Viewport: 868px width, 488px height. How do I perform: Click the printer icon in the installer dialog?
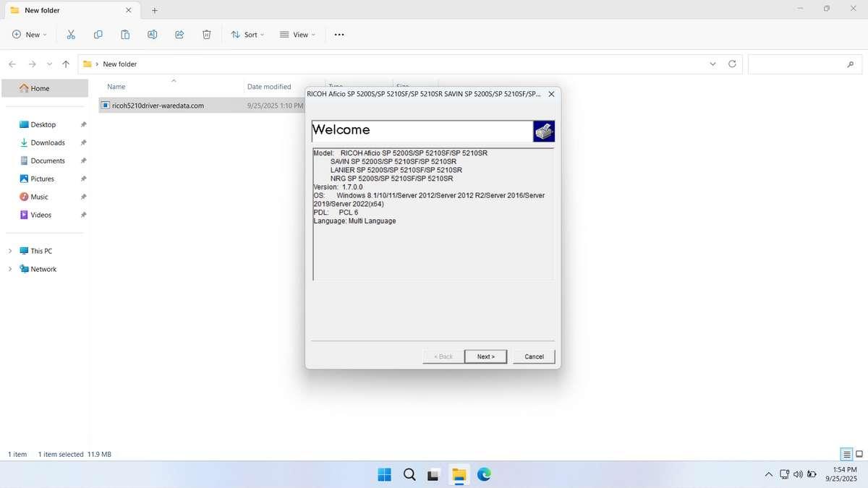[x=543, y=131]
